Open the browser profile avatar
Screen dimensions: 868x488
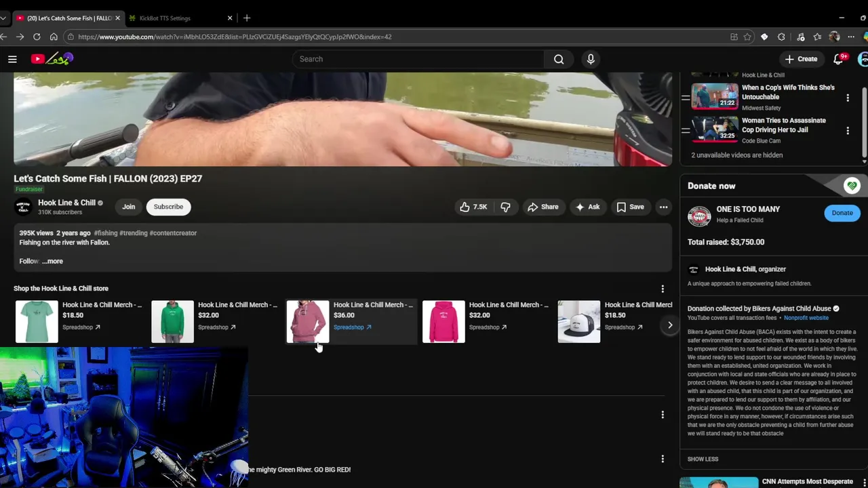[834, 37]
